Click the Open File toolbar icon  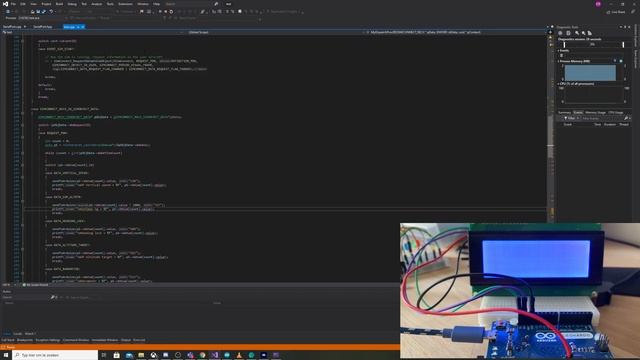click(32, 11)
